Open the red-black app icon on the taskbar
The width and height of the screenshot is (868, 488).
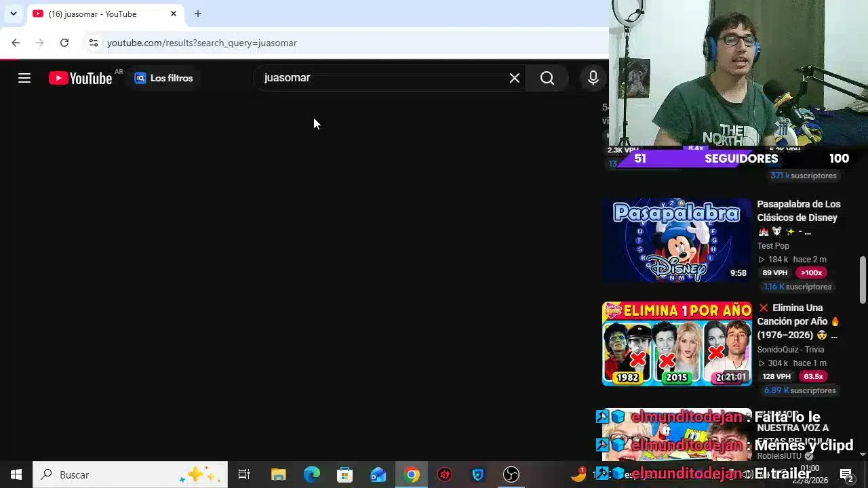click(445, 474)
